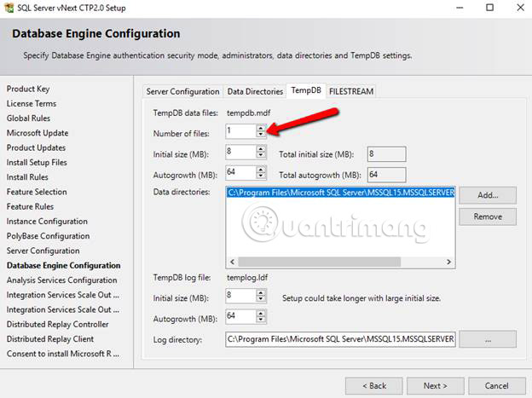This screenshot has width=532, height=398.
Task: Click TempDB data Autogrowth value field
Action: pos(241,173)
